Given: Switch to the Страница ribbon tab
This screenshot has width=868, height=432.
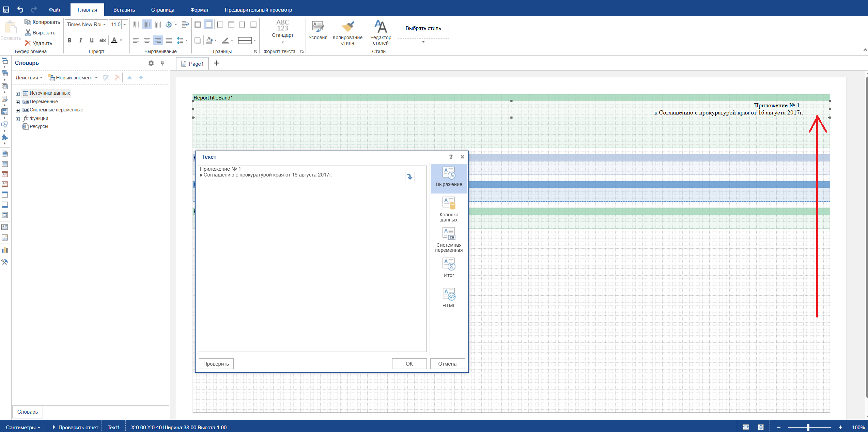Looking at the screenshot, I should pos(162,10).
